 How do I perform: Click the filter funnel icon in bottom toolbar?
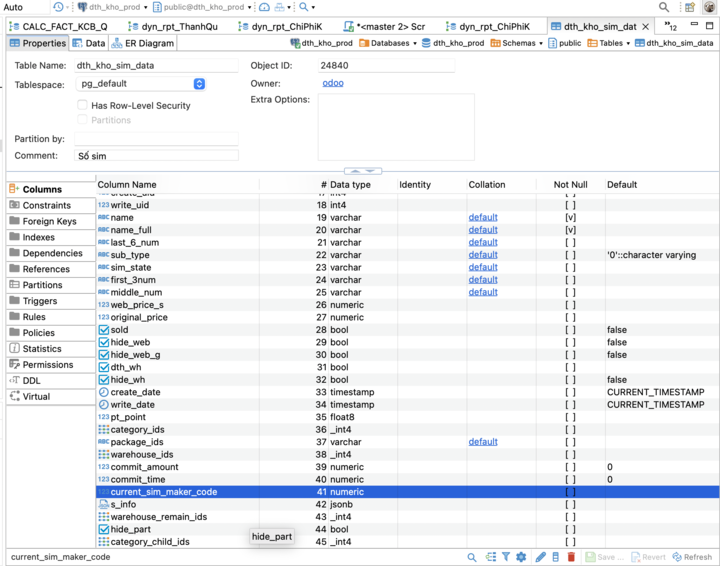506,557
